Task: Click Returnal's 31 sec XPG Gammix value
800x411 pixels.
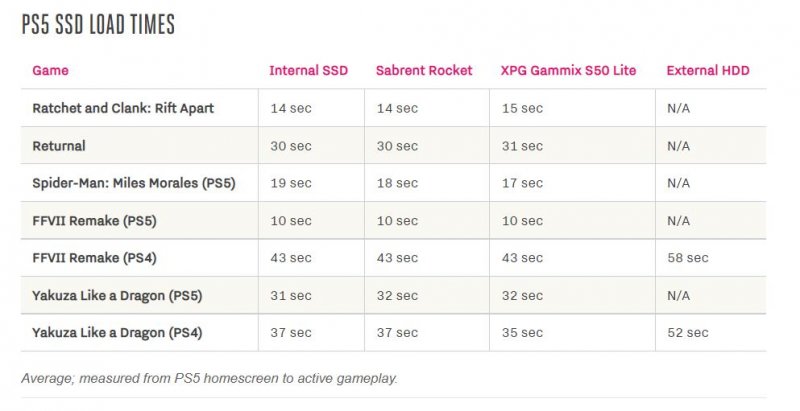Action: 522,146
